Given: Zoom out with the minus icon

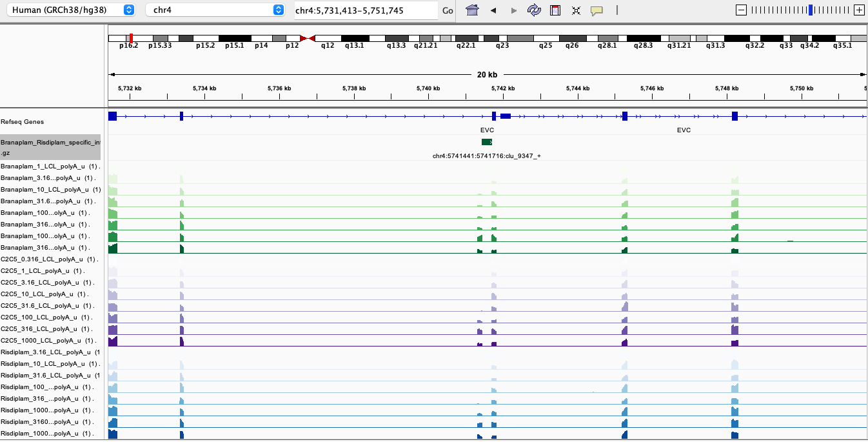Looking at the screenshot, I should 742,10.
